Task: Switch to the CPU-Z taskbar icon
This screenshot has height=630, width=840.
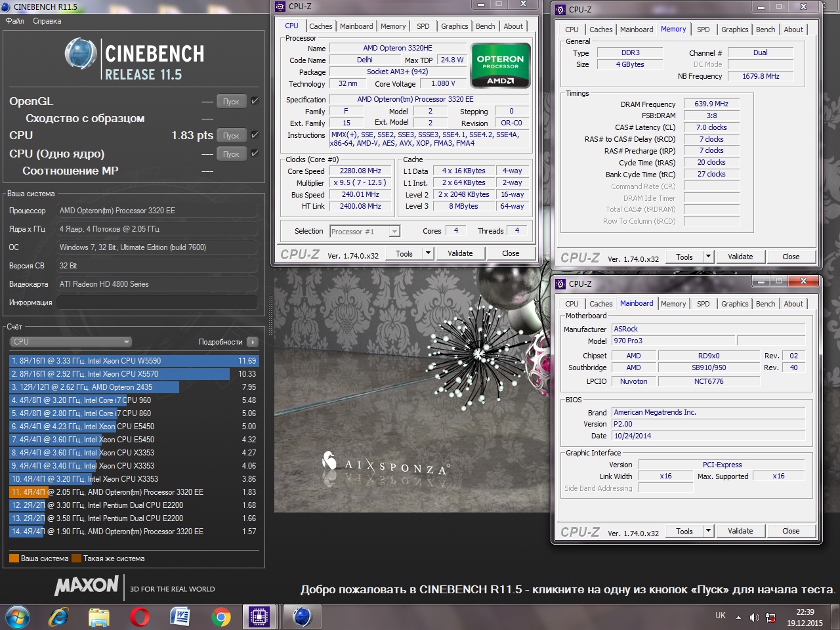Action: pyautogui.click(x=259, y=617)
